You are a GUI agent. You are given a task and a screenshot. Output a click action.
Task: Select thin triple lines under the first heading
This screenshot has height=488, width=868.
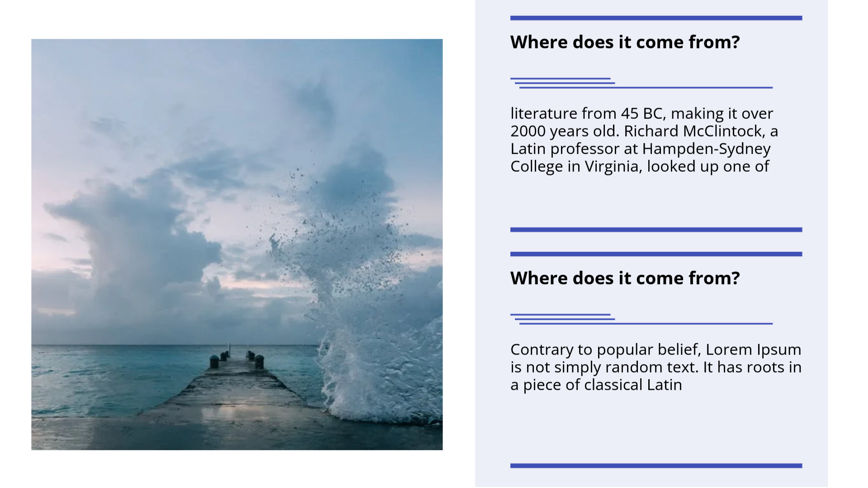click(x=641, y=83)
